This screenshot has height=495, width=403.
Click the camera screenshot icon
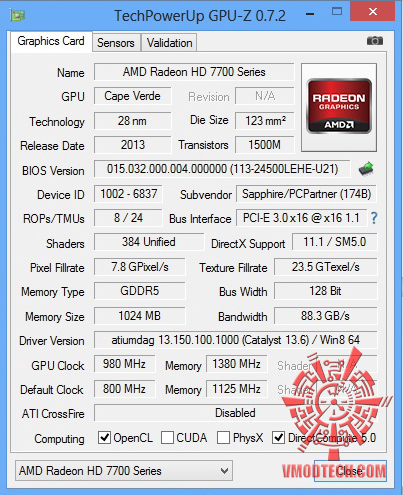pos(375,41)
